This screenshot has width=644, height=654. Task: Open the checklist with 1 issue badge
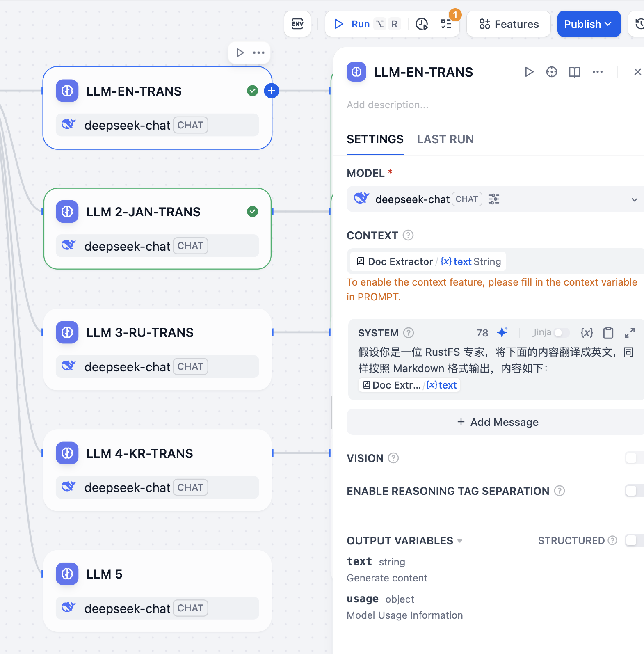pos(446,24)
